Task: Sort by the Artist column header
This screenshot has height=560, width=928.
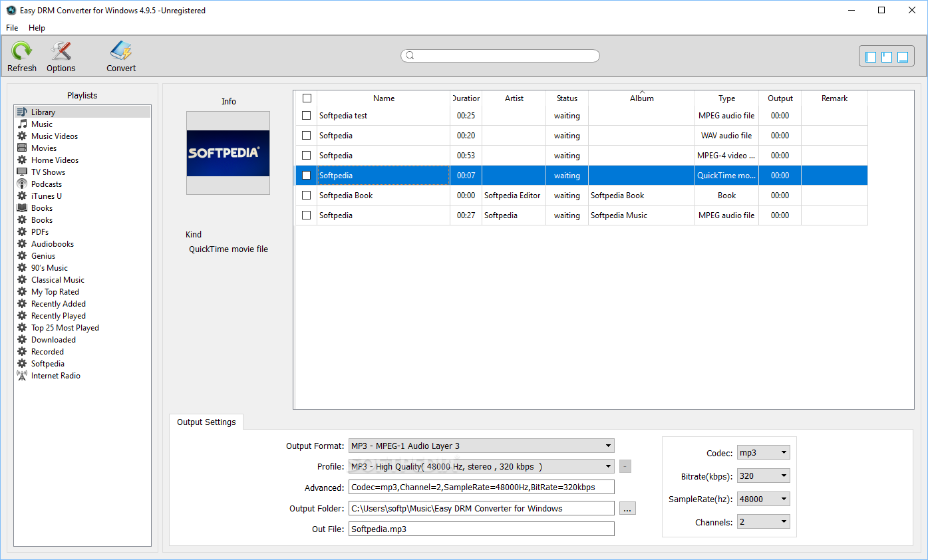Action: point(514,98)
